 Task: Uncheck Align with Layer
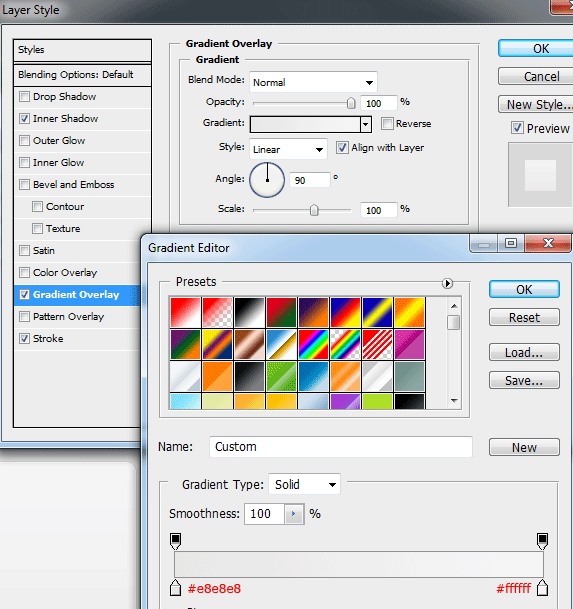pos(342,148)
